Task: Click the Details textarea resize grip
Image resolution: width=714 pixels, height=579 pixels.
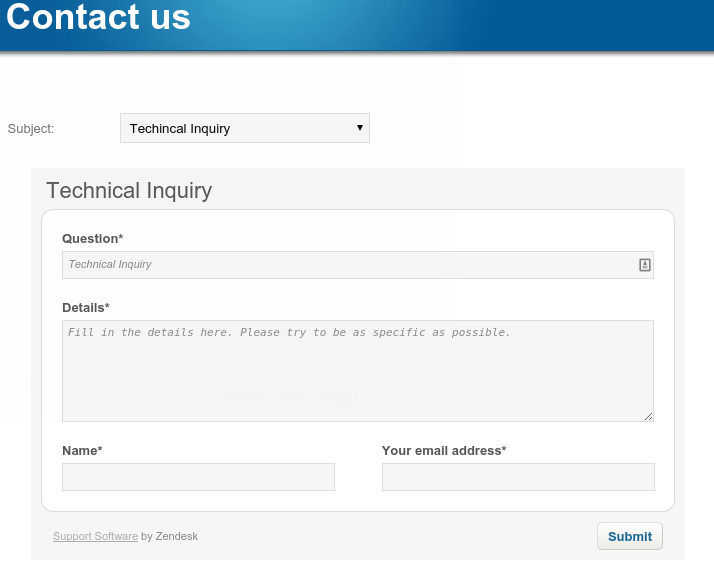Action: point(648,416)
